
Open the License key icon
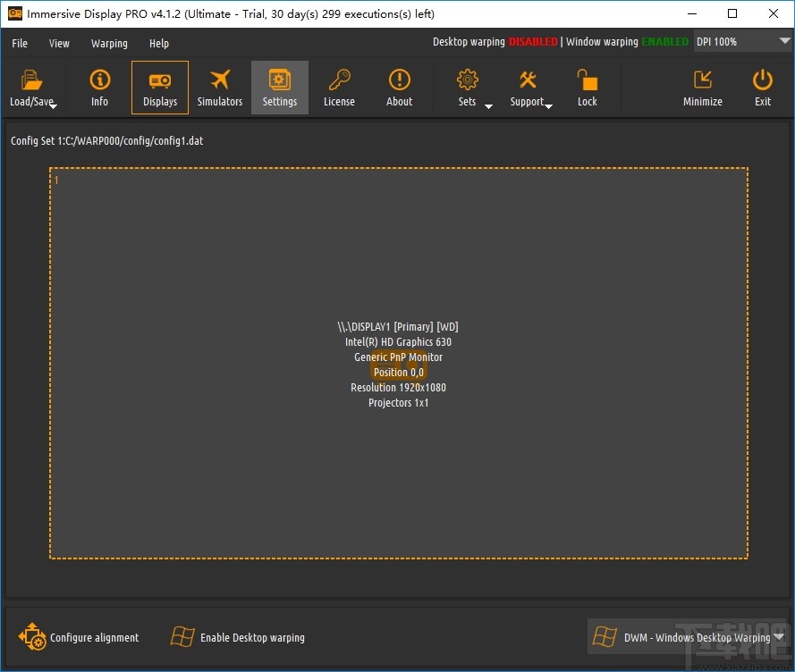click(x=339, y=80)
